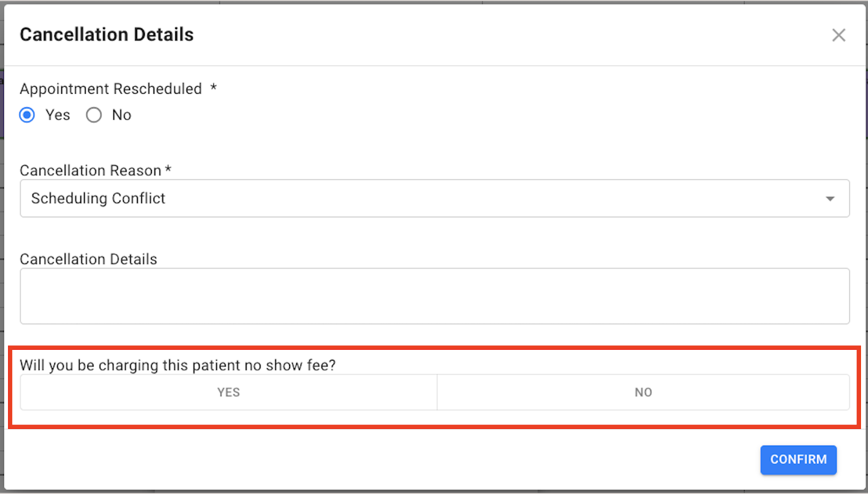868x494 pixels.
Task: Click the asterisk after Cancellation Reason
Action: coord(168,170)
